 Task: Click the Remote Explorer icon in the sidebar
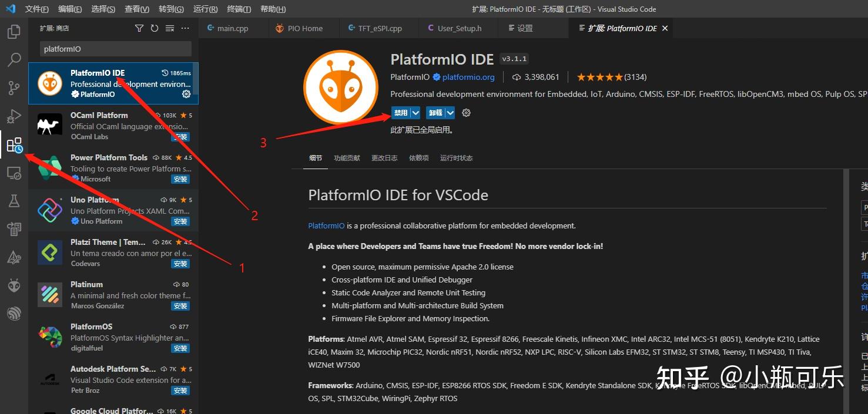pyautogui.click(x=14, y=173)
